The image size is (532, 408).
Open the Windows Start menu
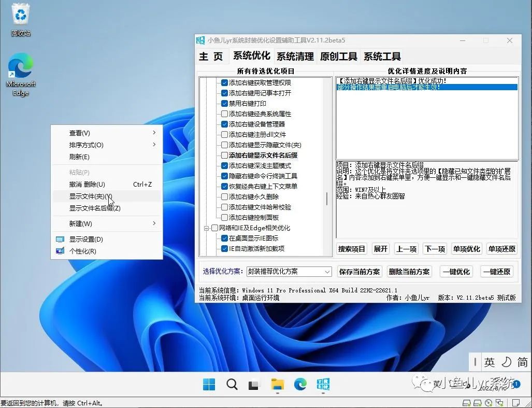click(x=209, y=384)
